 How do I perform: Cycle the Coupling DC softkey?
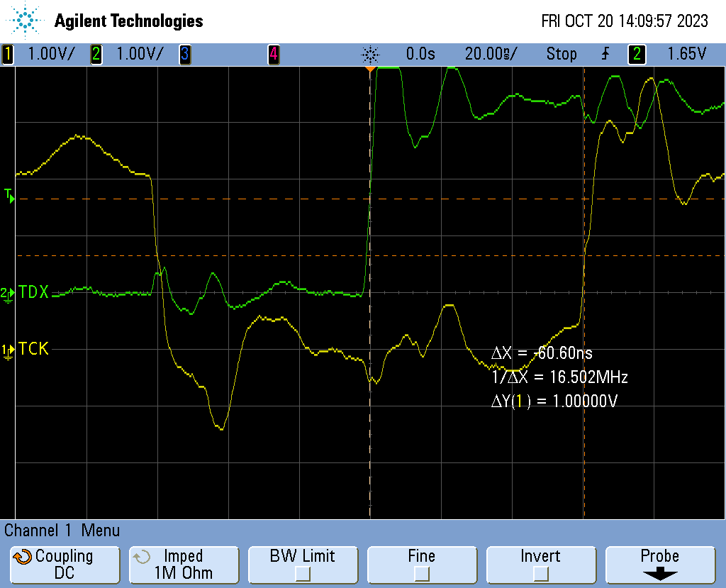[64, 565]
